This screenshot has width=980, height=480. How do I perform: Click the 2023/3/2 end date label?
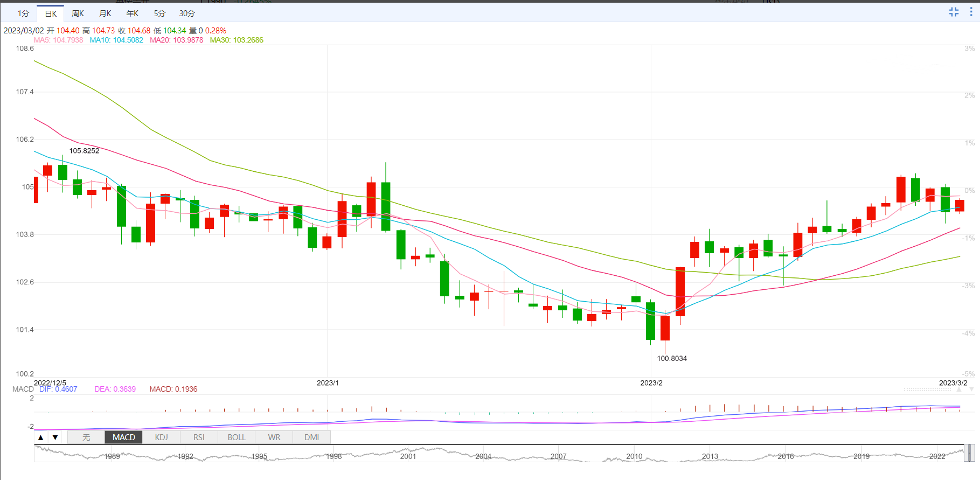click(x=953, y=383)
